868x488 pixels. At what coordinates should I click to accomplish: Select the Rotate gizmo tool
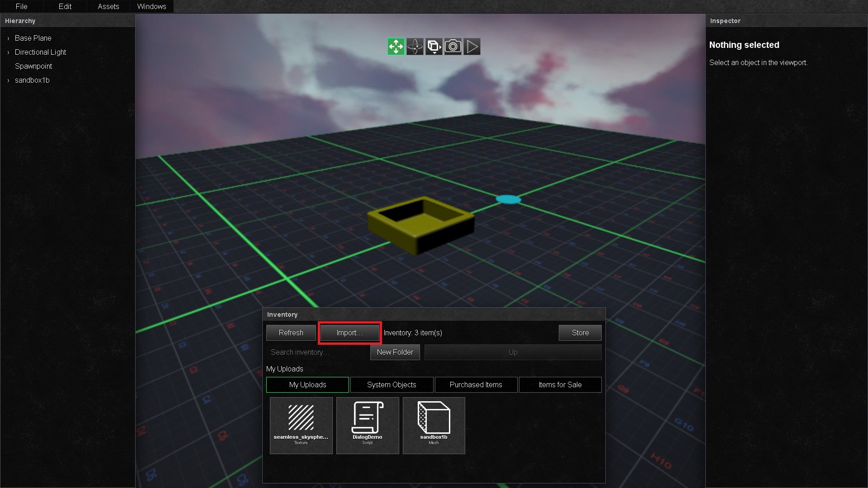click(x=415, y=47)
